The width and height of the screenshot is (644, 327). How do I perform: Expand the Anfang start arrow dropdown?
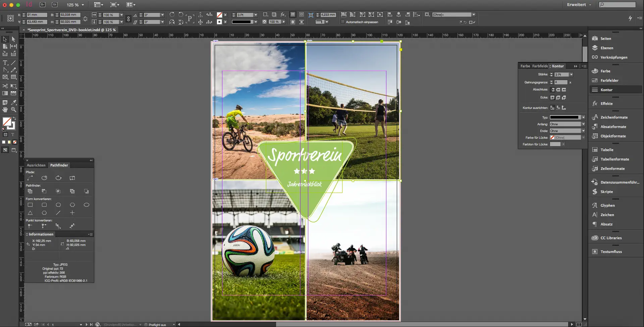pos(583,124)
